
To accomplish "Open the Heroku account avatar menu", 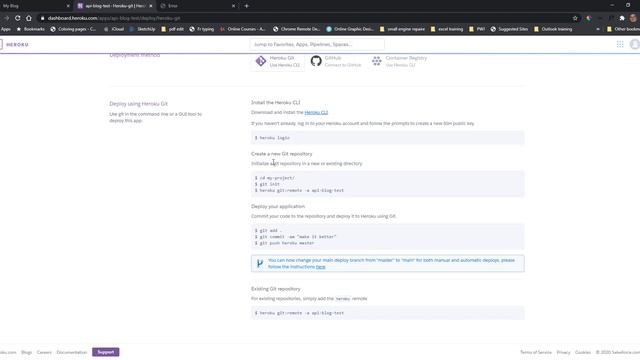I will (635, 44).
